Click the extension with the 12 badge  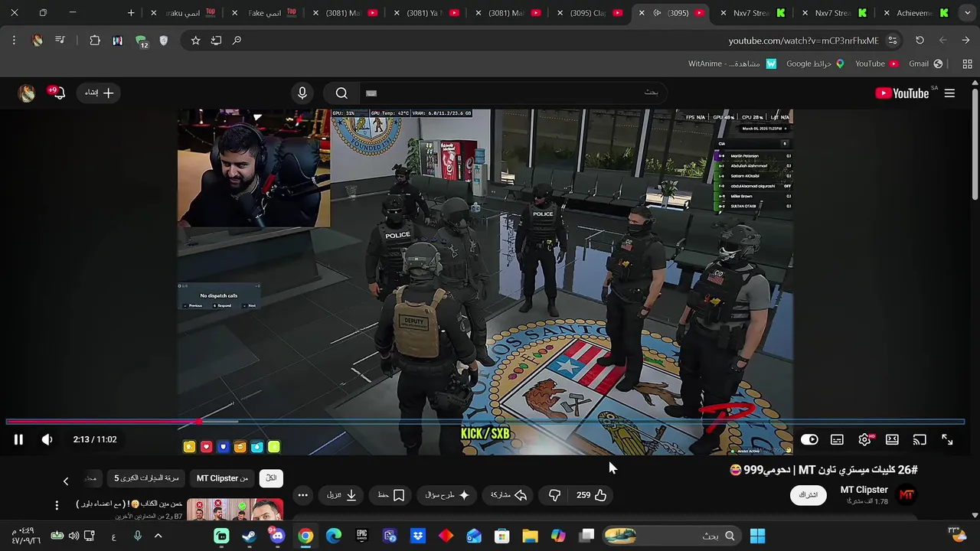[141, 41]
